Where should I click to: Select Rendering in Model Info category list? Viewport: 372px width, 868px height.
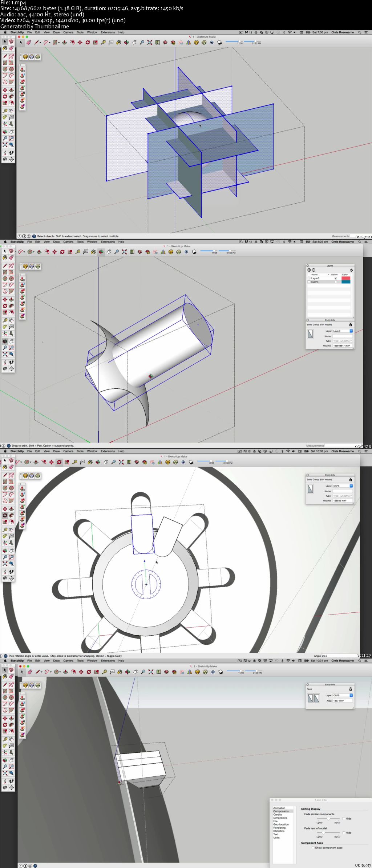pos(279,828)
